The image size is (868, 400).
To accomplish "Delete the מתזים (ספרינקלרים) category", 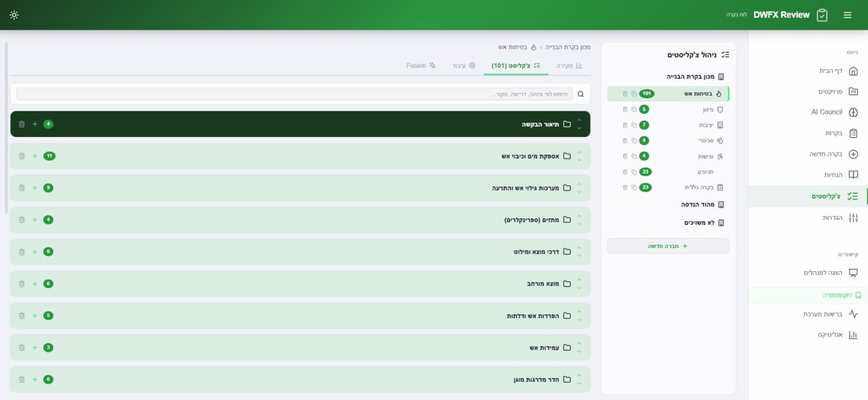I will 22,220.
